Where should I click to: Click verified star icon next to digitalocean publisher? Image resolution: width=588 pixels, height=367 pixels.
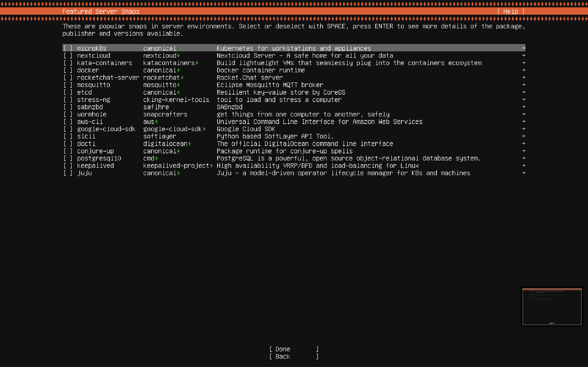189,144
